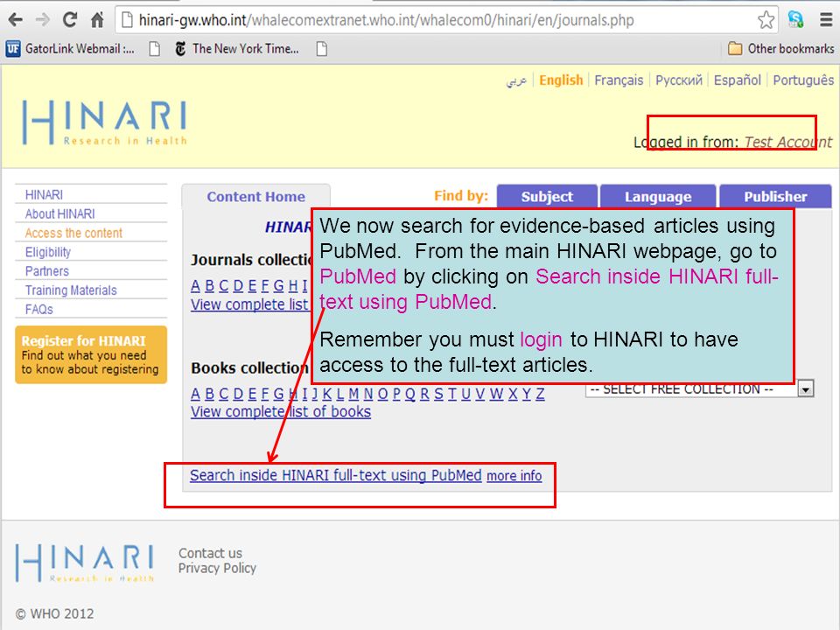Open Training Materials in the sidebar
This screenshot has height=630, width=840.
coord(71,290)
